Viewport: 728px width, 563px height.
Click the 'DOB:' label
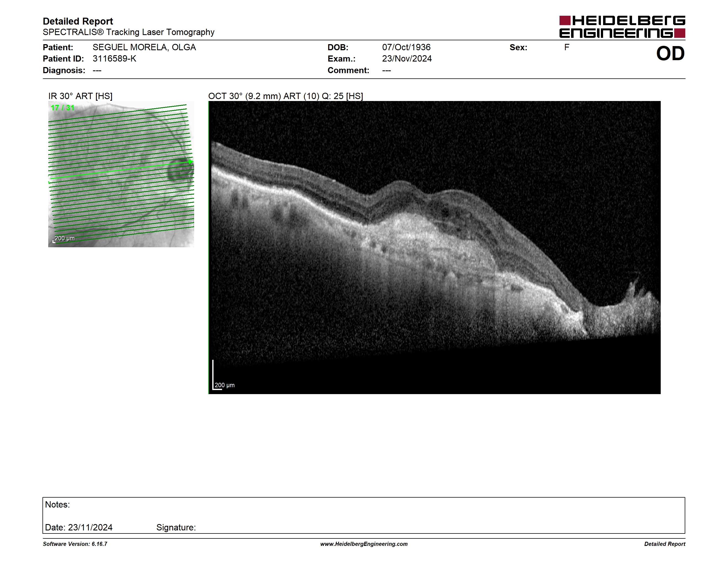(x=338, y=47)
